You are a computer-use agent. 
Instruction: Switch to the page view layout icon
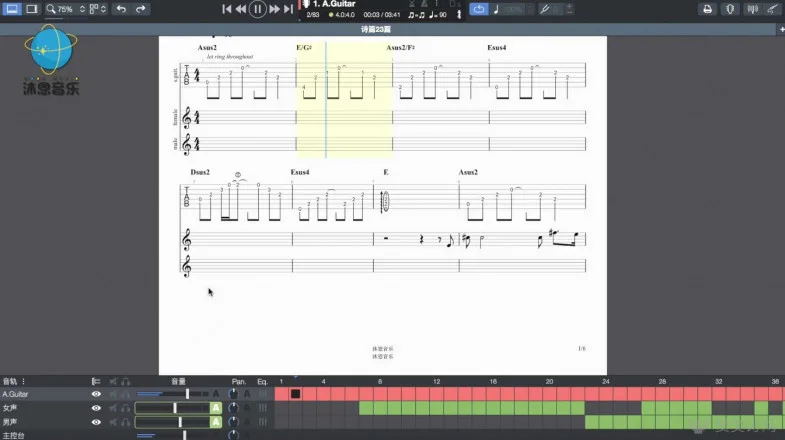32,9
